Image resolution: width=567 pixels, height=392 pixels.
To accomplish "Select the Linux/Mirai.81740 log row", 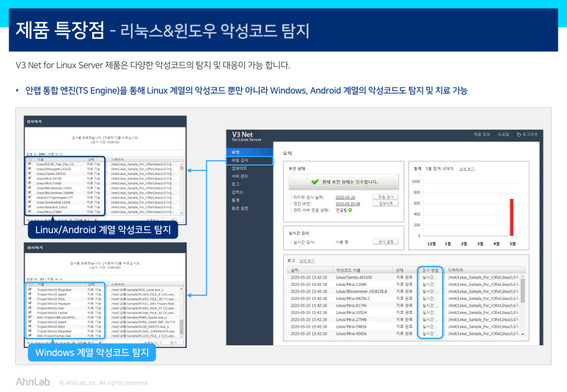I will tap(404, 306).
